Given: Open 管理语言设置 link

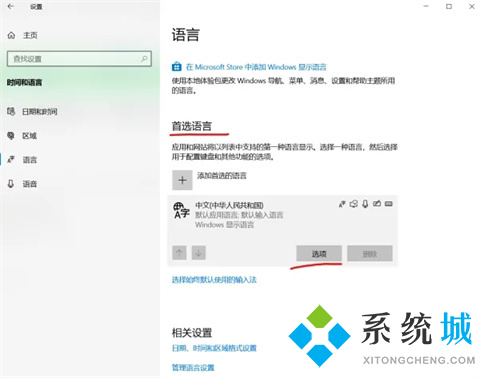Looking at the screenshot, I should (193, 368).
